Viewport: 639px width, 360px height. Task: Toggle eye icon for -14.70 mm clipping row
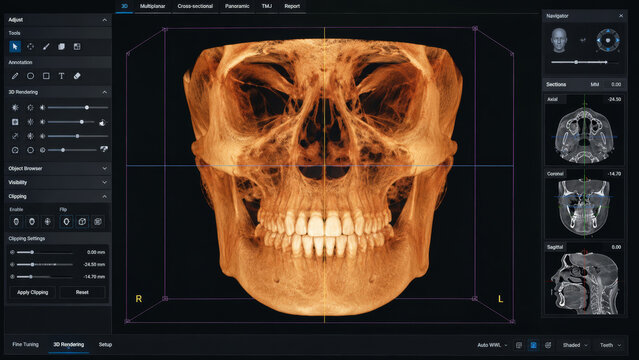coord(12,277)
